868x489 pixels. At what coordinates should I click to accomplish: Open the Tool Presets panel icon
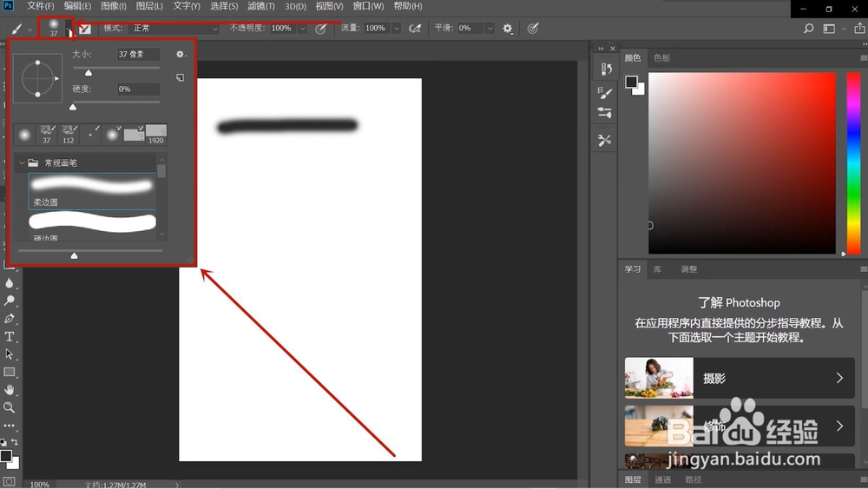(x=604, y=140)
